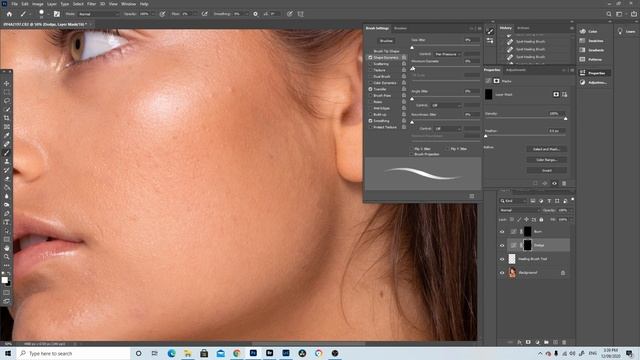Add layer mask icon in Layers panel

[528, 342]
